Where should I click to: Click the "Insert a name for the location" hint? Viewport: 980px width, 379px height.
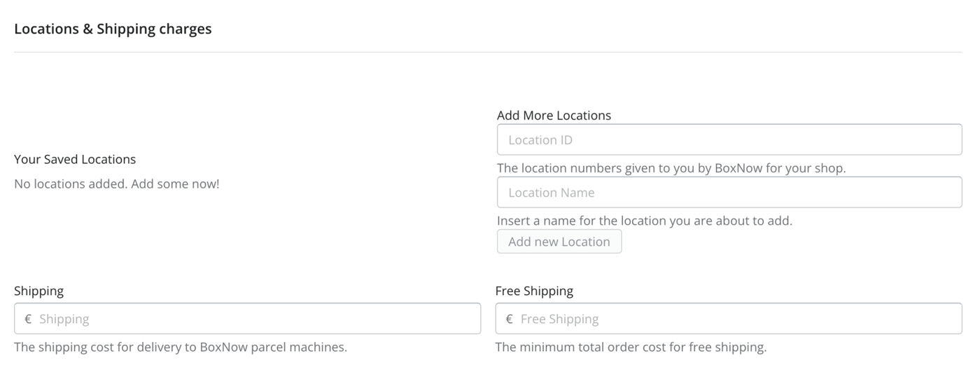tap(644, 221)
